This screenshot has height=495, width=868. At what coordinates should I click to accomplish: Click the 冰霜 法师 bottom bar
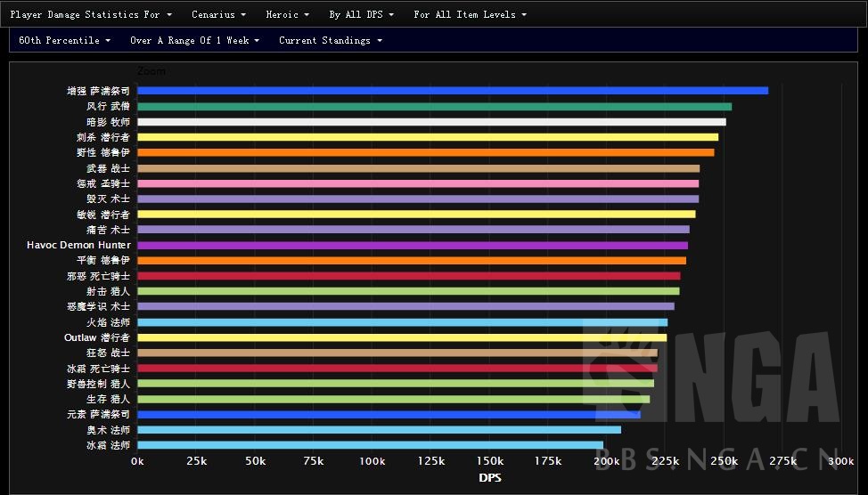(371, 445)
